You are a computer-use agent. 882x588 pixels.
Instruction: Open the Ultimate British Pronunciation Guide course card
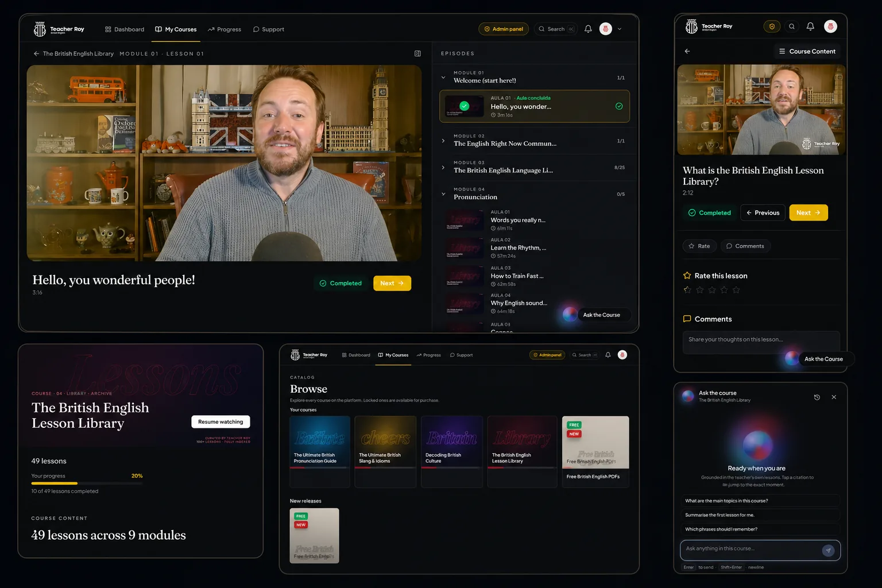point(320,452)
